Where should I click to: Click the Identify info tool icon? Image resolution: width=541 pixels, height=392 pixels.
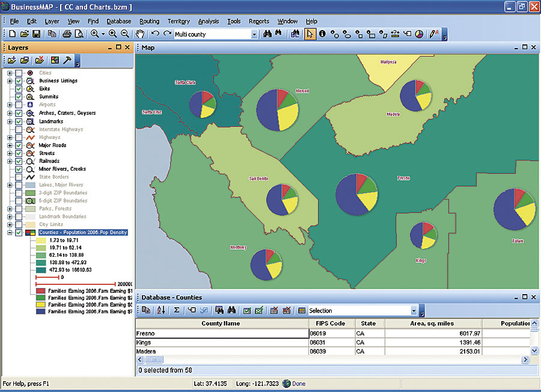pyautogui.click(x=323, y=34)
